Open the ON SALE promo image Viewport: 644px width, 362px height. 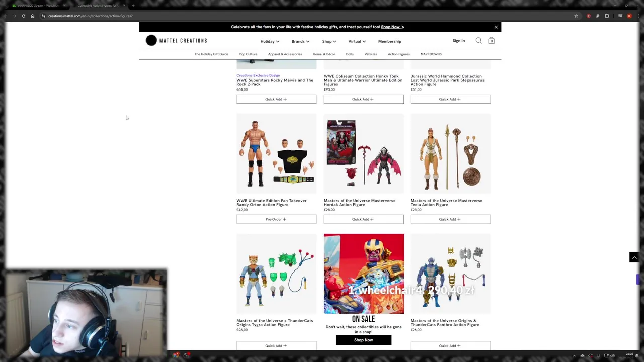coord(363,274)
